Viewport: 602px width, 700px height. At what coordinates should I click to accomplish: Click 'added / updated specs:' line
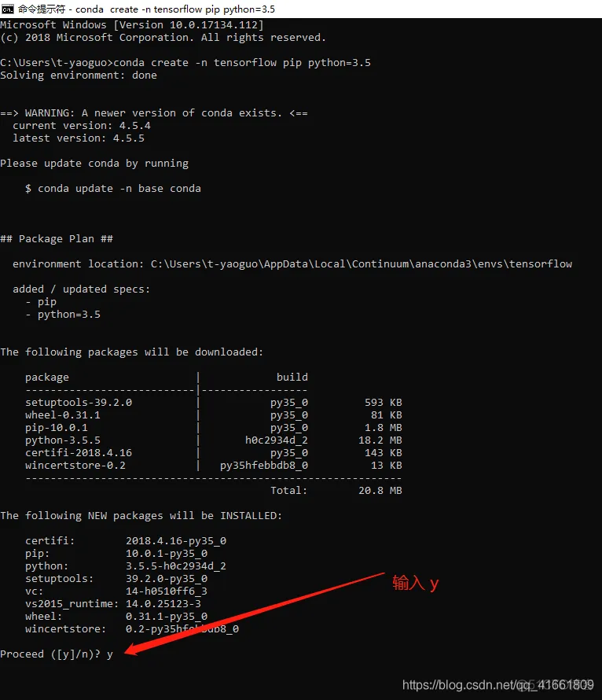pyautogui.click(x=82, y=289)
